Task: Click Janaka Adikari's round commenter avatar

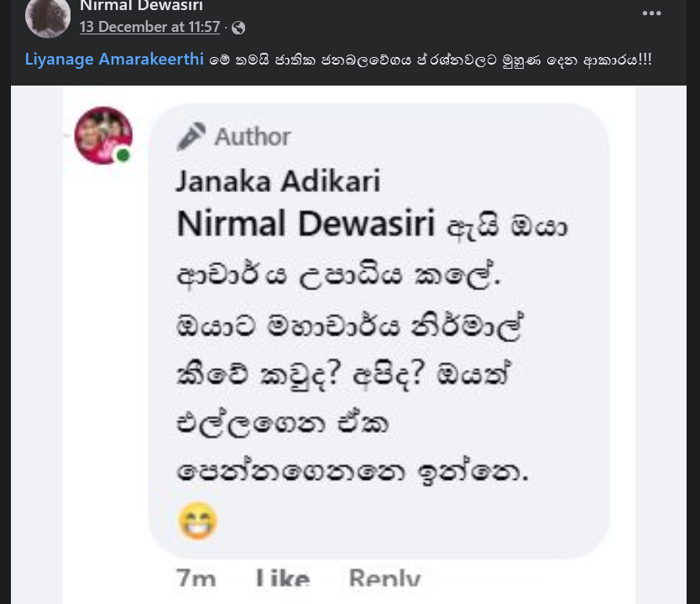Action: point(103,134)
